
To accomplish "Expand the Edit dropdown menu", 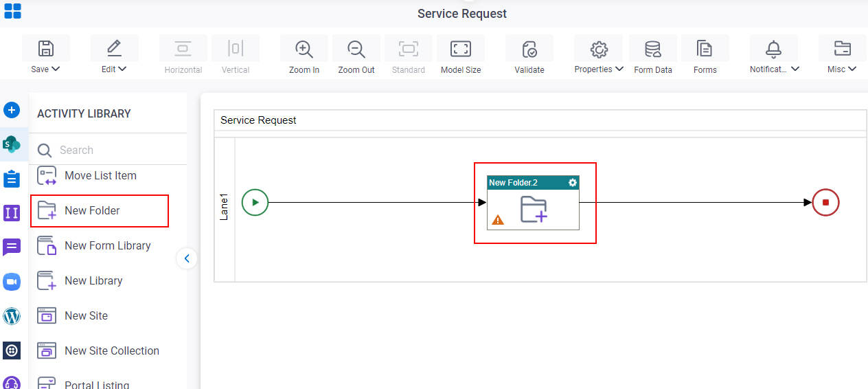I will [122, 69].
